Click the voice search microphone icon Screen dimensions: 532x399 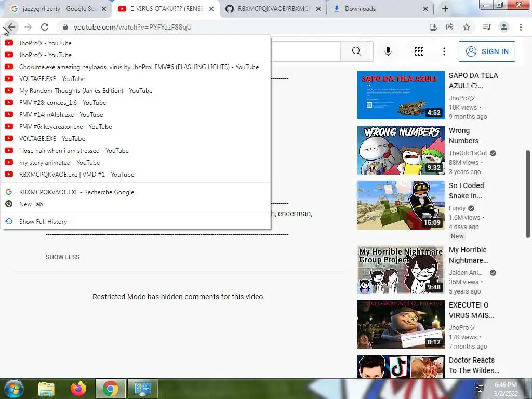click(388, 51)
